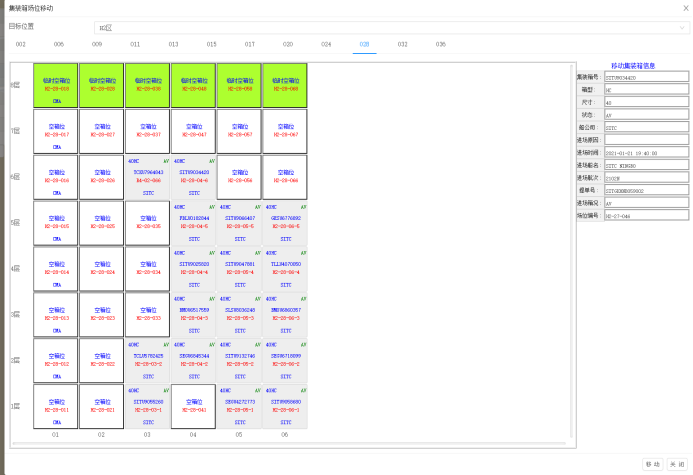Close the 集装箱场位移动 dialog with X
Image resolution: width=693 pixels, height=475 pixels.
(x=683, y=7)
